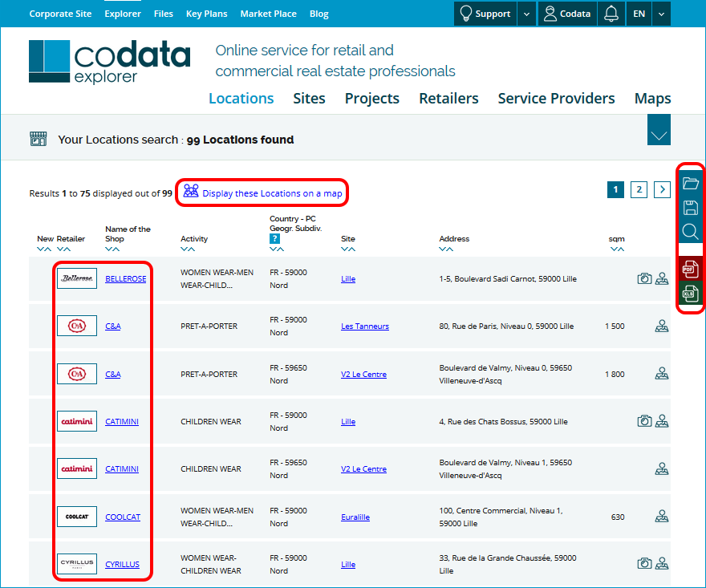This screenshot has height=588, width=706.
Task: Expand the search criteria panel chevron
Action: point(659,130)
